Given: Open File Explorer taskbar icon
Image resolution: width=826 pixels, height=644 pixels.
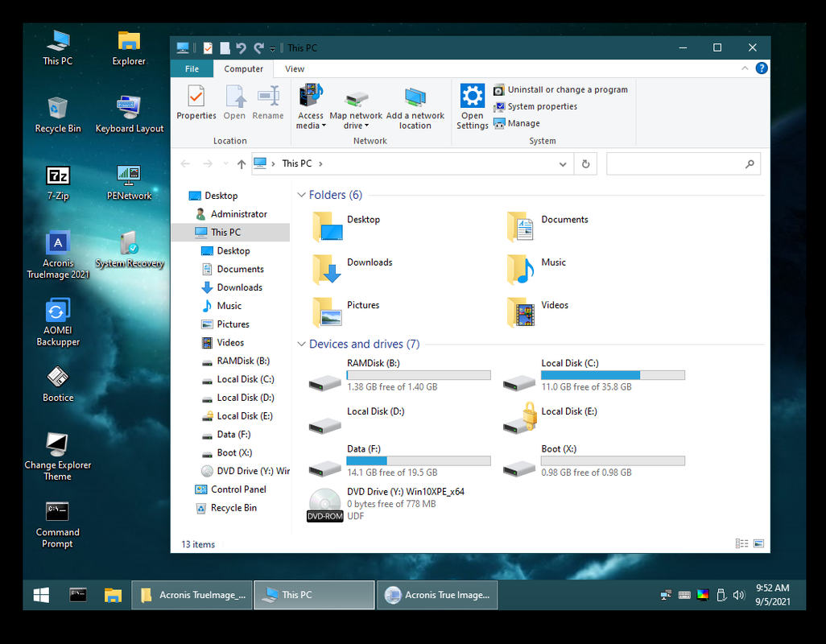Looking at the screenshot, I should pos(113,595).
